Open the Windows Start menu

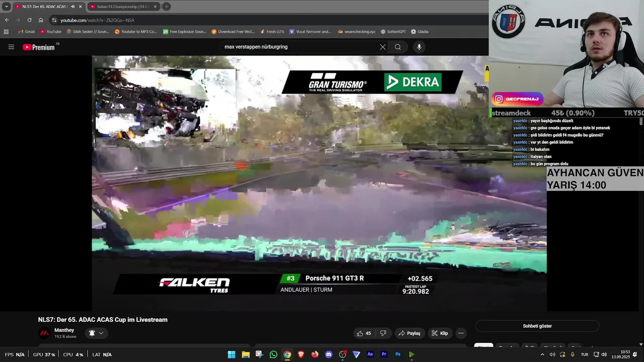231,354
